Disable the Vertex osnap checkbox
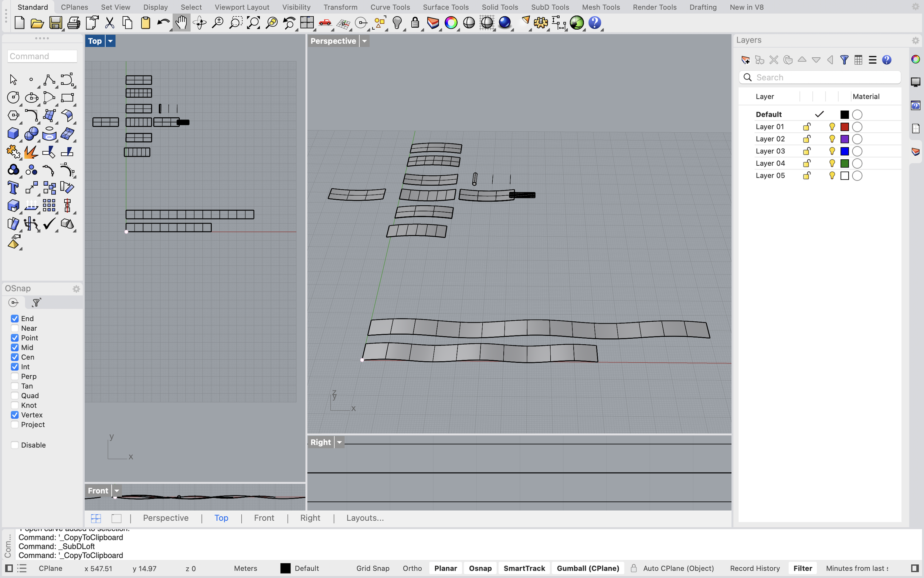This screenshot has height=578, width=924. [x=14, y=415]
